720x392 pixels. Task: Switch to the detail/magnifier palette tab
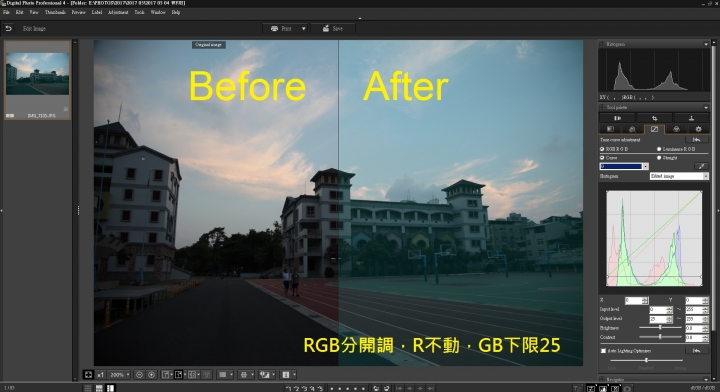click(632, 129)
